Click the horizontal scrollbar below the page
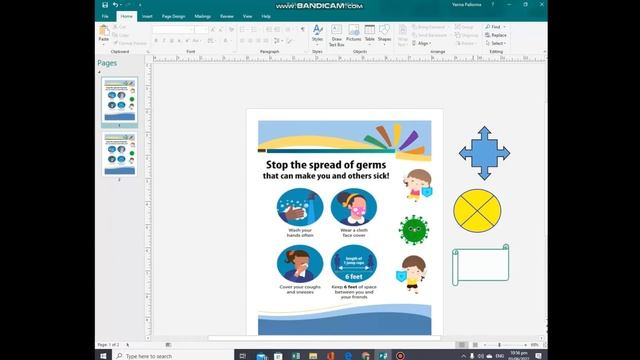The image size is (640, 360). tap(324, 338)
